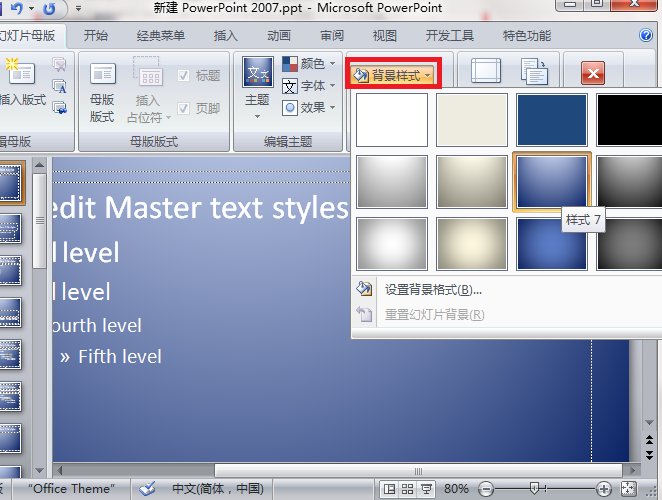The width and height of the screenshot is (662, 500).
Task: Select the third layout thumbnail in pane
Action: (11, 270)
